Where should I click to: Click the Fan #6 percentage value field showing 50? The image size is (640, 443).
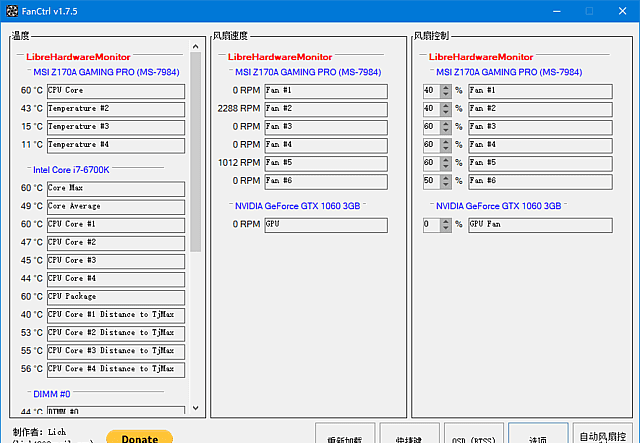coord(432,181)
